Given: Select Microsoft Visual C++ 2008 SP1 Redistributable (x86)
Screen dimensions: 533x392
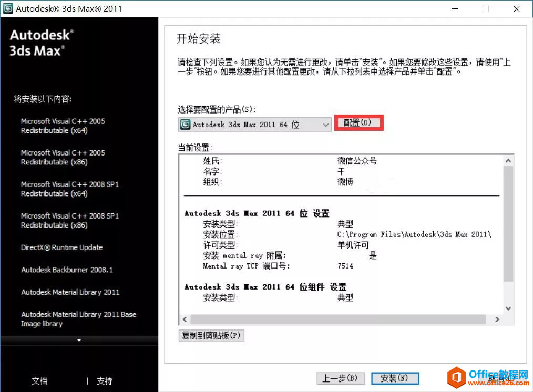Looking at the screenshot, I should coord(70,221).
